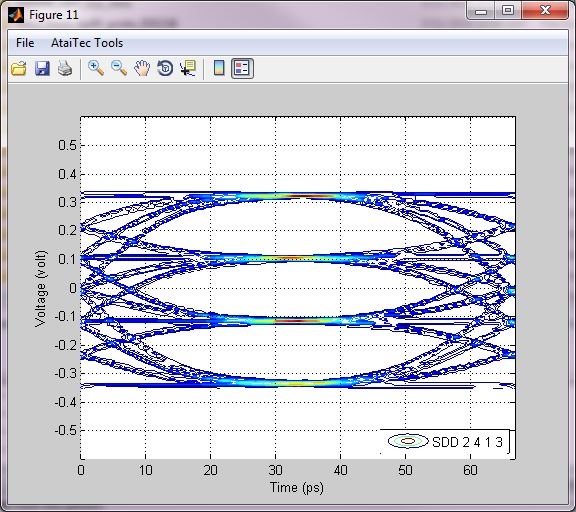Viewport: 576px width, 512px height.
Task: Print the figure using the printer icon
Action: point(65,68)
